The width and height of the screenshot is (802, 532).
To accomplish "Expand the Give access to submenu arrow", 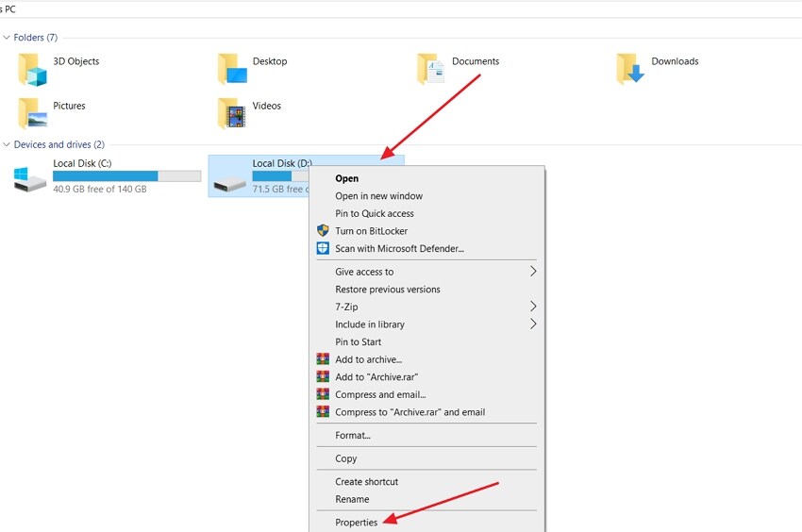I will (533, 271).
